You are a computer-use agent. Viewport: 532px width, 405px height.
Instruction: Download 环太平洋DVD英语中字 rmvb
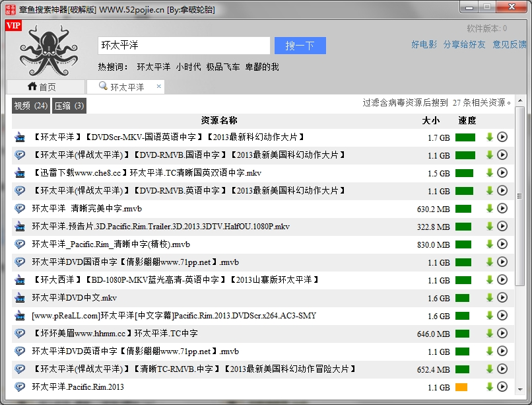pos(489,351)
